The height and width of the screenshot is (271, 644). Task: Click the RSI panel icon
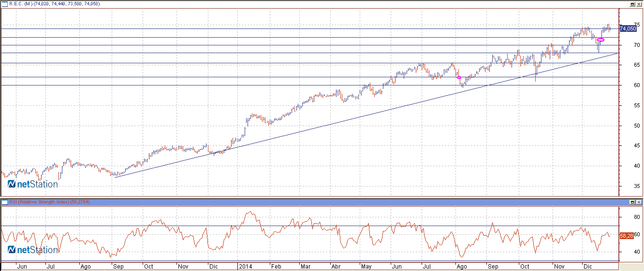(4, 202)
